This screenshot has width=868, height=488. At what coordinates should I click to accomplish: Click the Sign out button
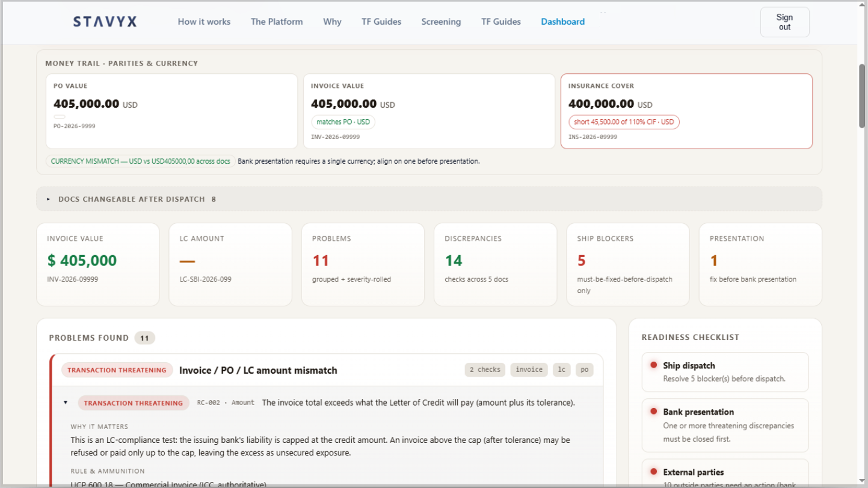784,22
